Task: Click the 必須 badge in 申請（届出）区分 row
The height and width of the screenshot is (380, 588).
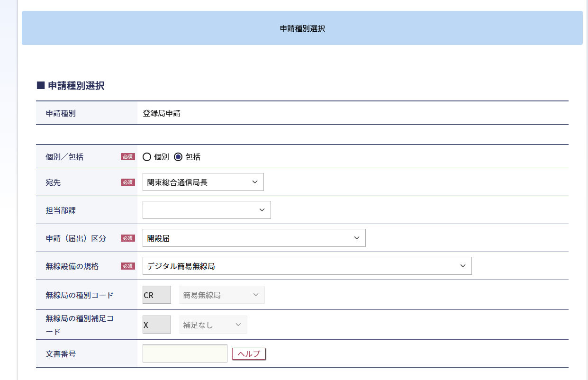Action: (128, 238)
